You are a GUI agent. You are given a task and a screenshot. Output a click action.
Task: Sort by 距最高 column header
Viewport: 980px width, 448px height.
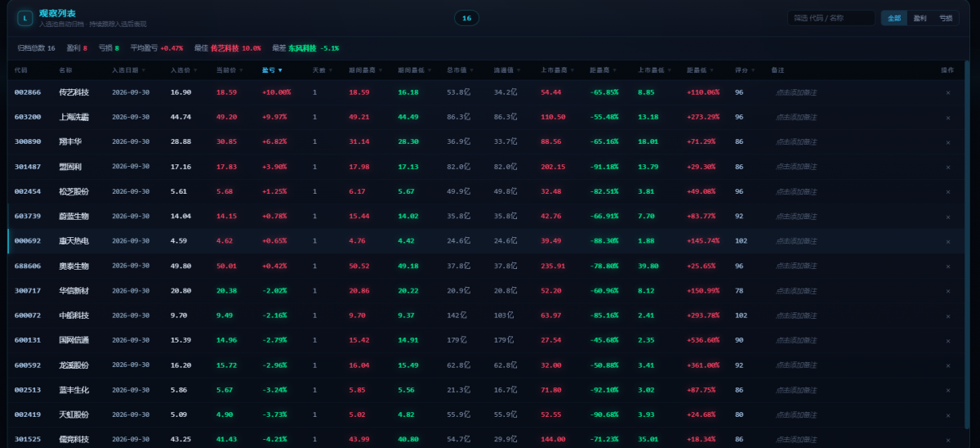pyautogui.click(x=603, y=70)
